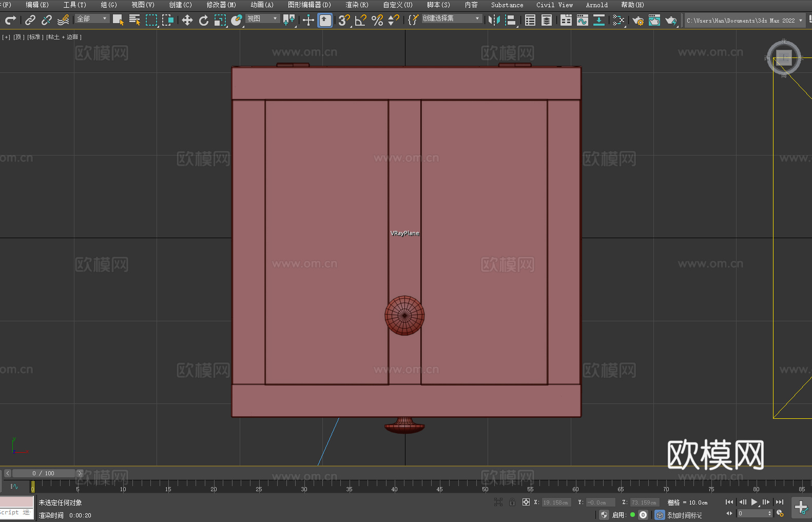The width and height of the screenshot is (812, 522).
Task: Select the Scale tool
Action: pyautogui.click(x=220, y=20)
